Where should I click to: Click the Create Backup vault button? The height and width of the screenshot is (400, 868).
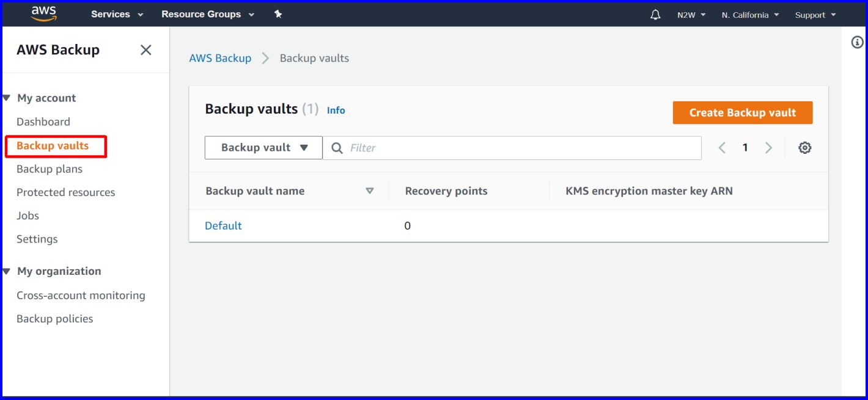click(743, 112)
